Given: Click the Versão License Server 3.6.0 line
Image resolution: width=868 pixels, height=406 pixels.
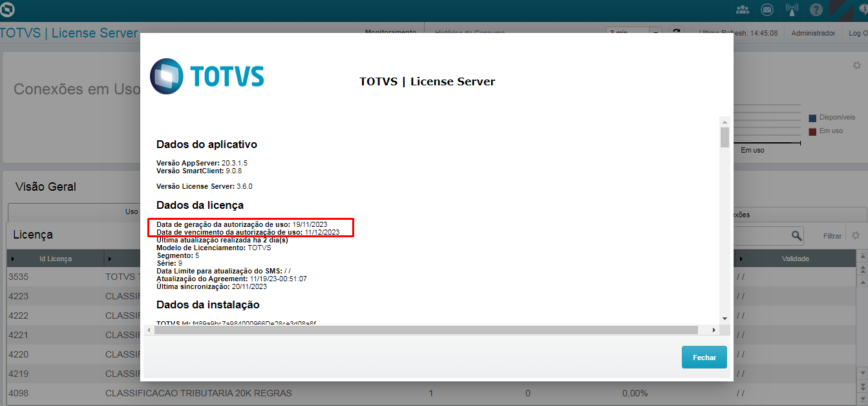Looking at the screenshot, I should (204, 186).
